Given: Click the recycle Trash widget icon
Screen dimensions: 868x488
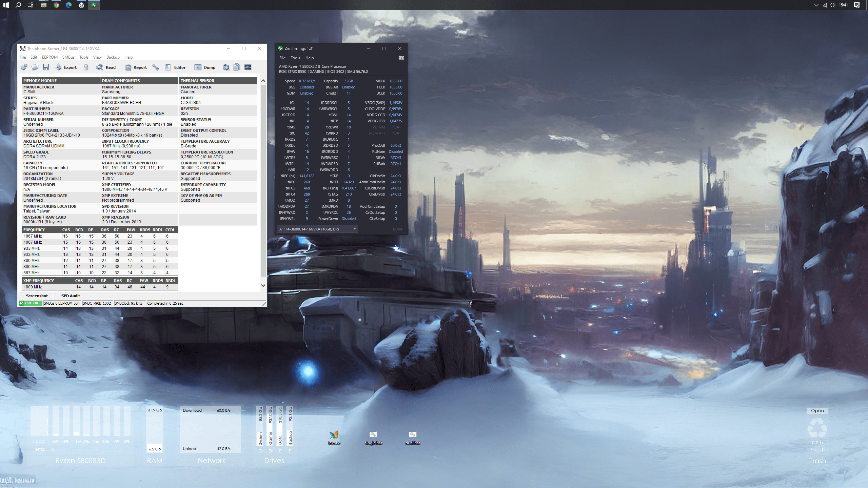Looking at the screenshot, I should point(817,428).
